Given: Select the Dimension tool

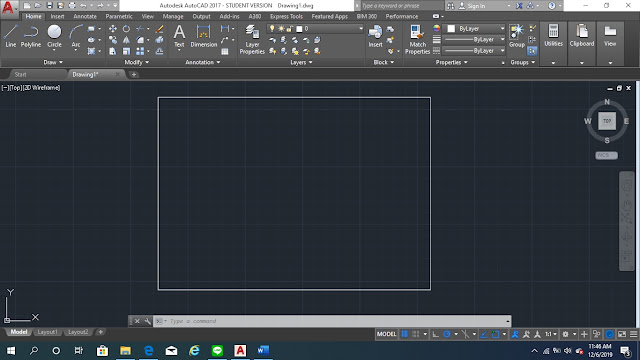Looking at the screenshot, I should [x=203, y=36].
